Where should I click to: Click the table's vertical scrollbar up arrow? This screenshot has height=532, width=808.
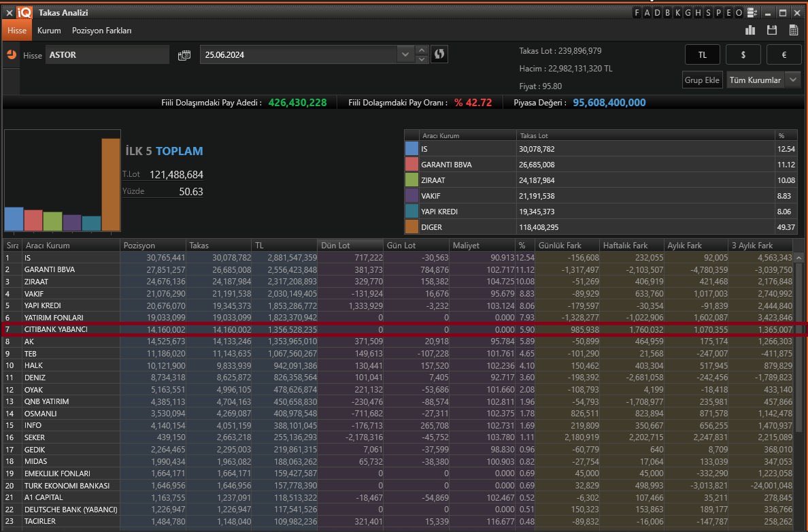[798, 257]
